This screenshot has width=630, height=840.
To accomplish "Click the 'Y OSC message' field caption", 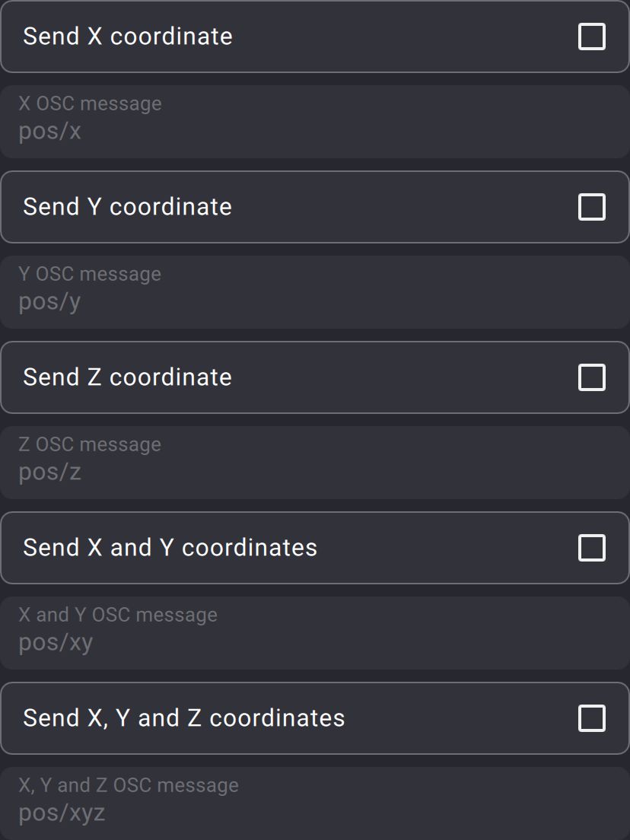I will (x=91, y=274).
